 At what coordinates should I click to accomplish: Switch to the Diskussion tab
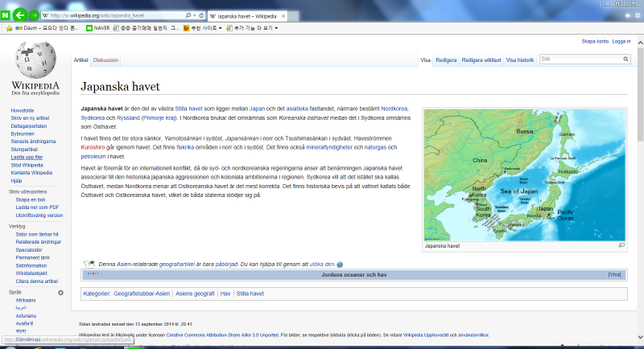[x=105, y=60]
